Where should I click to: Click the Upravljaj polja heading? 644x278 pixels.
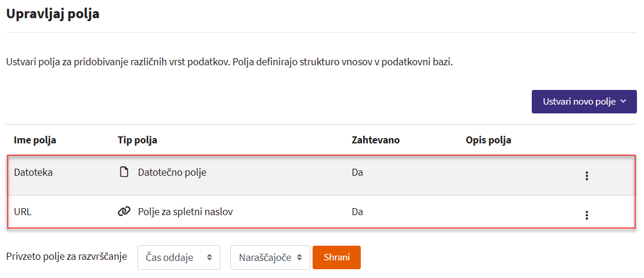click(x=52, y=14)
